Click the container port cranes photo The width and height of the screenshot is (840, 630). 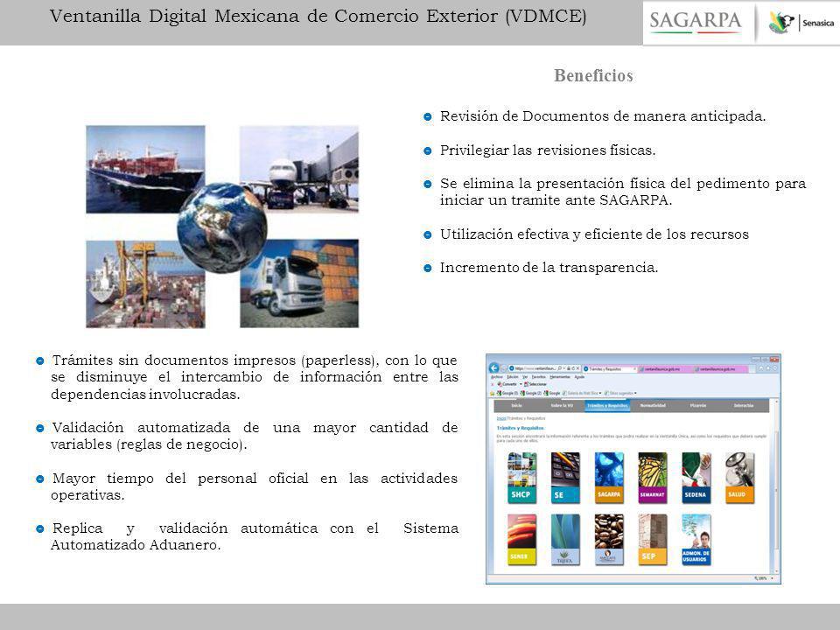tap(145, 283)
